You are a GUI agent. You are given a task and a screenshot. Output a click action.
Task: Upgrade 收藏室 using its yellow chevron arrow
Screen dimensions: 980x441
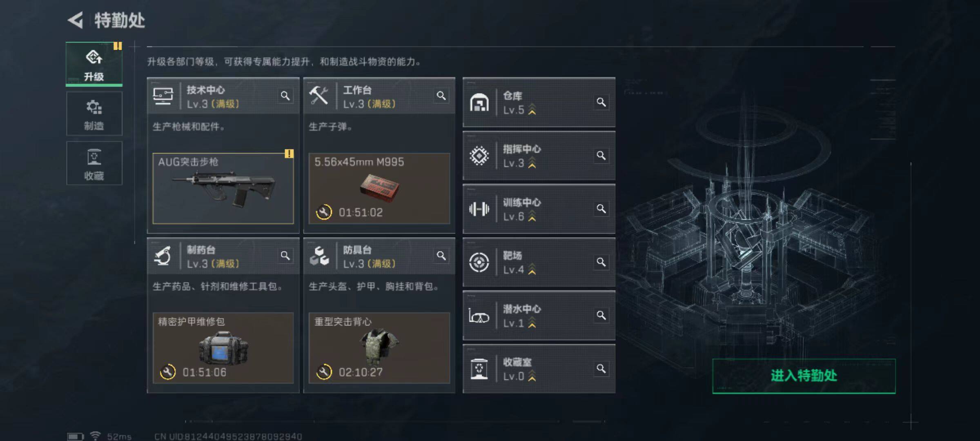(x=532, y=376)
